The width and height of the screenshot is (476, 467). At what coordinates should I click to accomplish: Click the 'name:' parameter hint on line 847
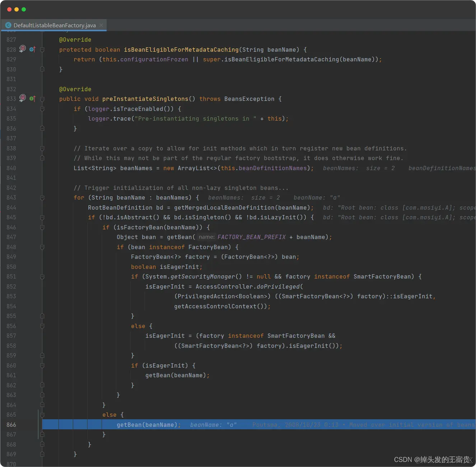click(207, 237)
